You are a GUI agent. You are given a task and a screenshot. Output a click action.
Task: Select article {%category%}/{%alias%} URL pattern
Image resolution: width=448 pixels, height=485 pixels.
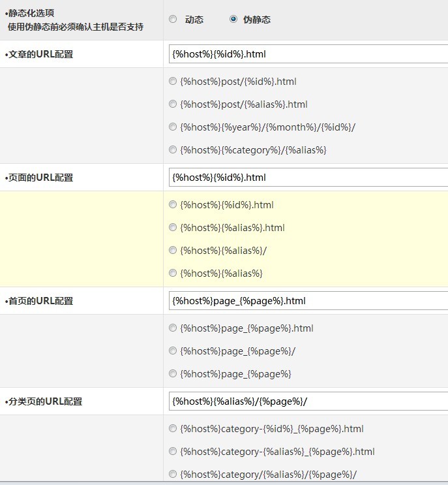173,150
